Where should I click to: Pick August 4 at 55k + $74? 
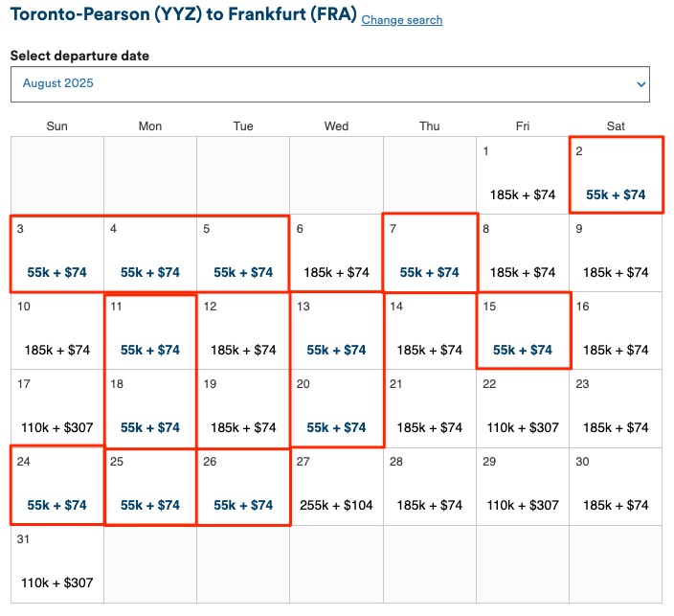tap(149, 272)
